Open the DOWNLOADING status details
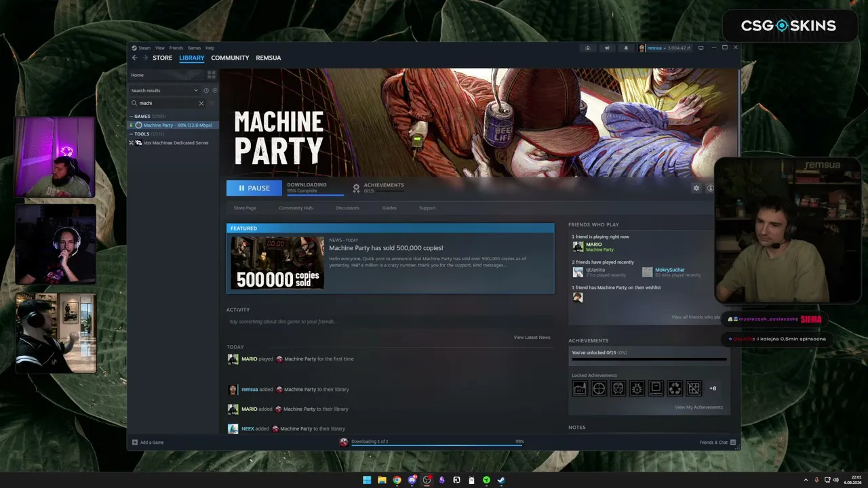 click(x=315, y=188)
